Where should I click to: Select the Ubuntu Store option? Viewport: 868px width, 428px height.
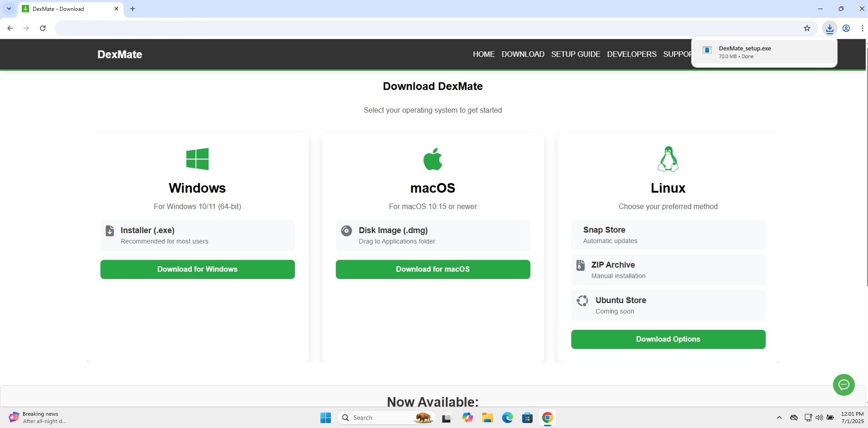[x=668, y=305]
